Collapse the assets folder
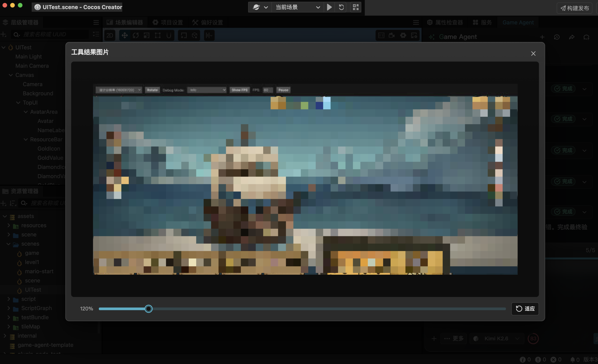 pos(5,216)
